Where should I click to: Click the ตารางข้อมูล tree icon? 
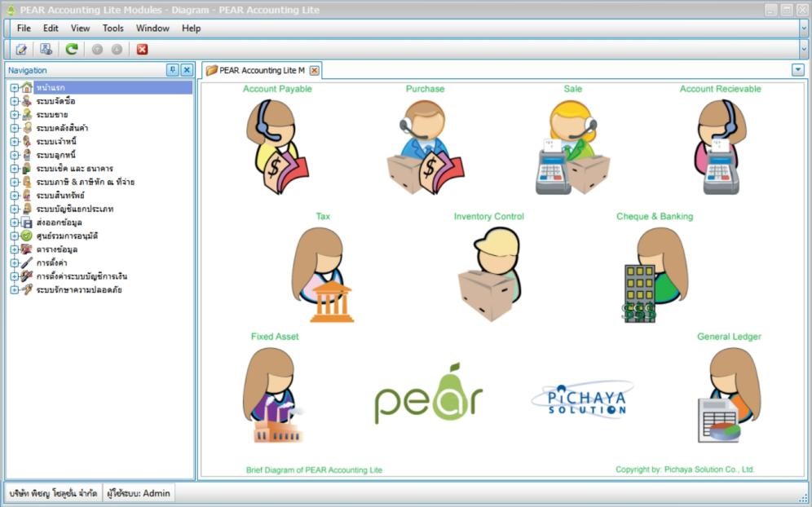tap(27, 249)
